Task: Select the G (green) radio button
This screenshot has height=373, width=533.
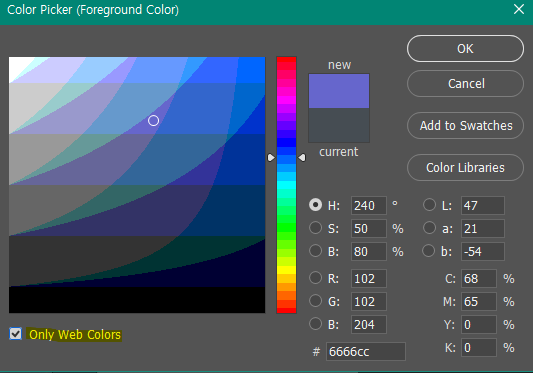Action: (x=315, y=301)
